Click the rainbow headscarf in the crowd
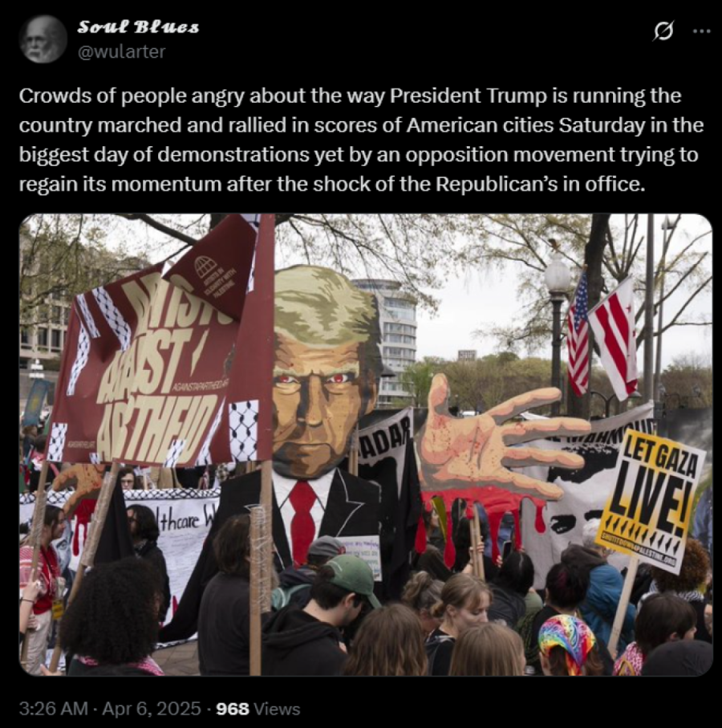This screenshot has height=728, width=722. pyautogui.click(x=567, y=640)
